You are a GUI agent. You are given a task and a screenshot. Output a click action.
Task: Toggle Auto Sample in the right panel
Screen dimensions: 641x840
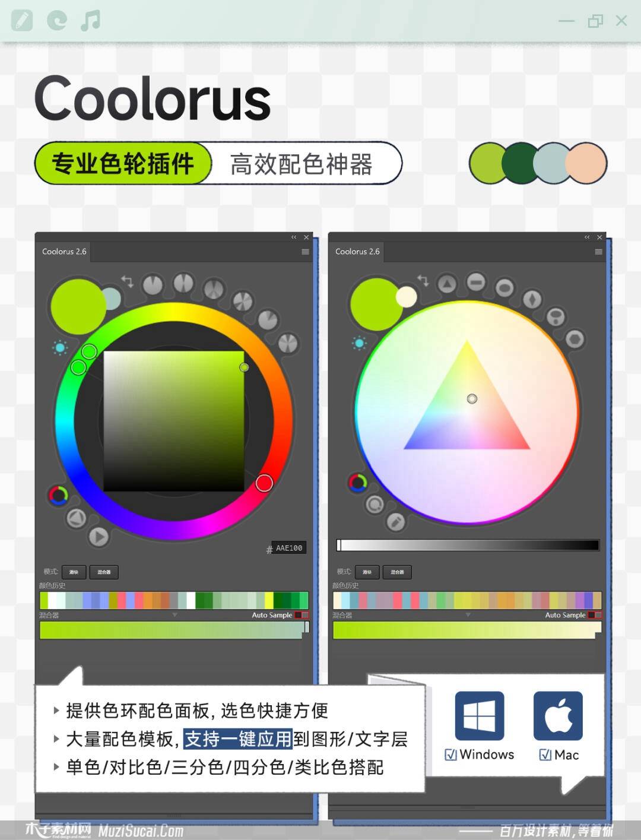coord(595,615)
